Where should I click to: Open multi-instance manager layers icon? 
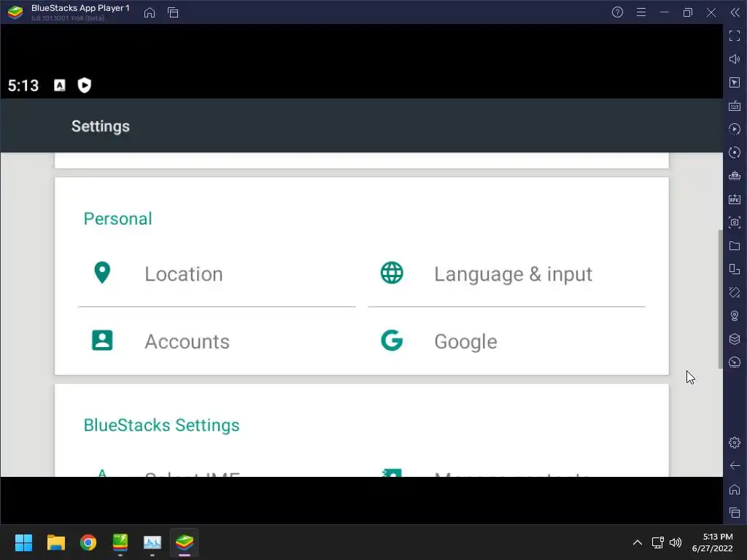(x=735, y=339)
